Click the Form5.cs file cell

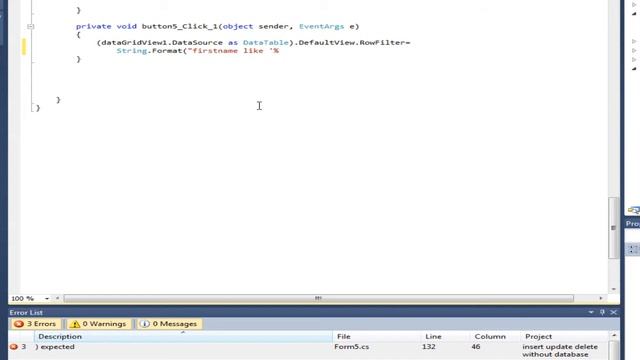pyautogui.click(x=351, y=347)
